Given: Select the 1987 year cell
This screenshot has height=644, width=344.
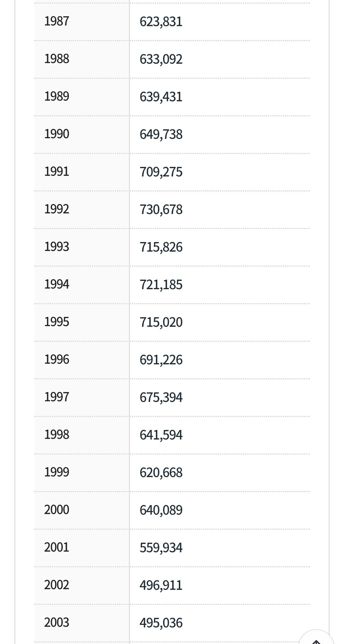Looking at the screenshot, I should pyautogui.click(x=57, y=21).
